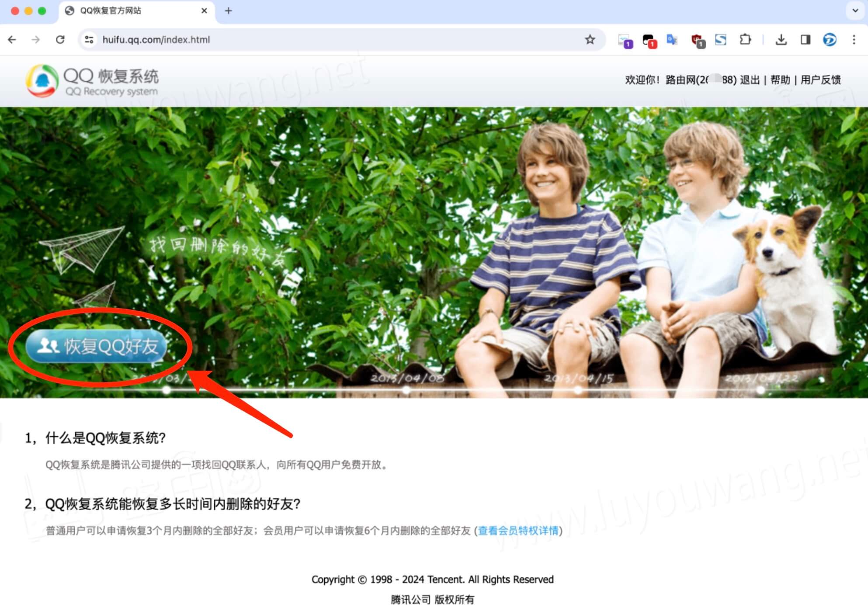
Task: Click the 恢复QQ好友 button
Action: pyautogui.click(x=97, y=347)
